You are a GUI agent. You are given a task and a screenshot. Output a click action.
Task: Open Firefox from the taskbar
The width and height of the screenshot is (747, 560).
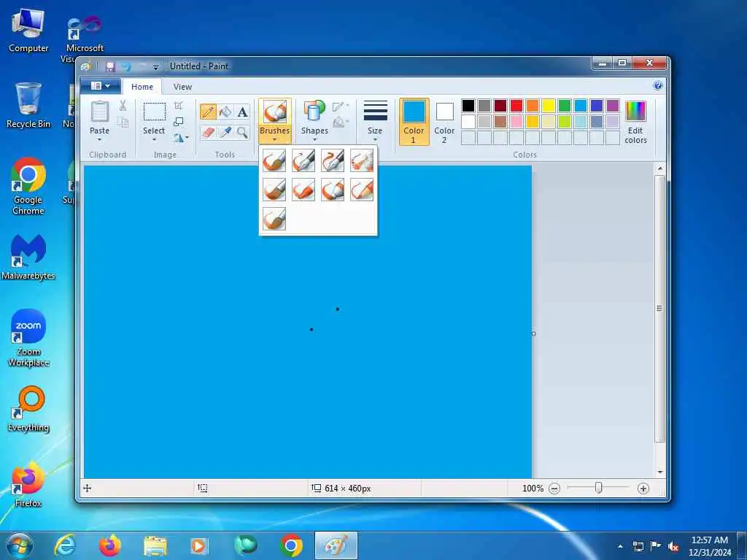click(109, 545)
